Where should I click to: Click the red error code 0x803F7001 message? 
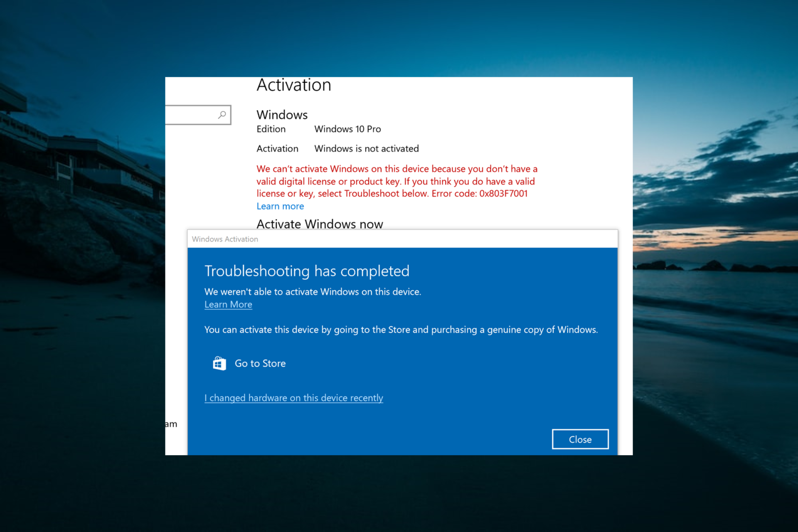[397, 181]
